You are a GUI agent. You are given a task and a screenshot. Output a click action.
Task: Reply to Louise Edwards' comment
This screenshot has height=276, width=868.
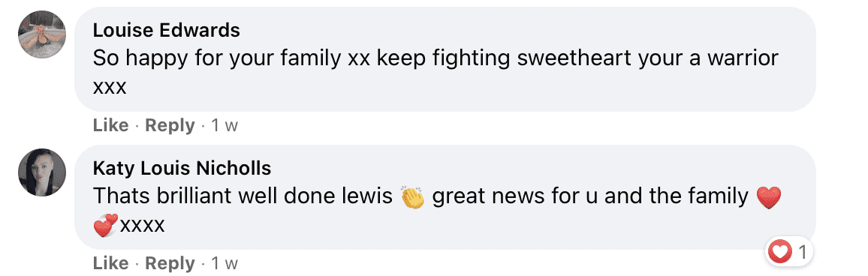[x=170, y=125]
